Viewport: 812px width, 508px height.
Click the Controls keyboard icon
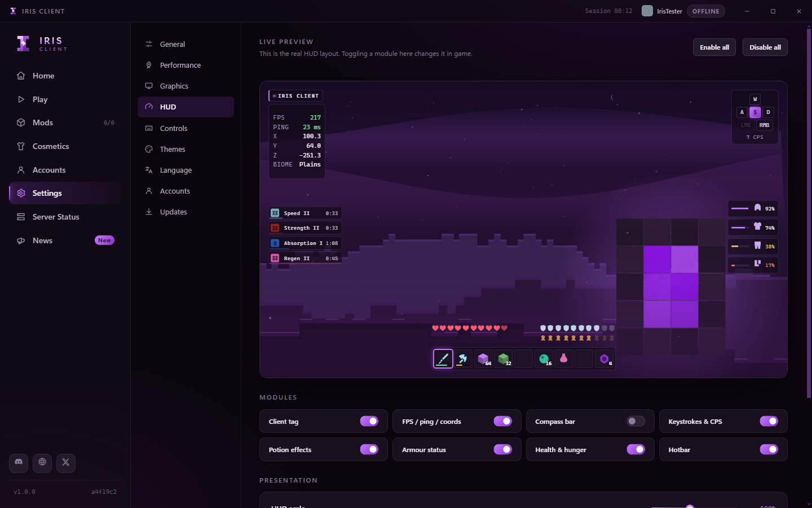click(x=149, y=128)
